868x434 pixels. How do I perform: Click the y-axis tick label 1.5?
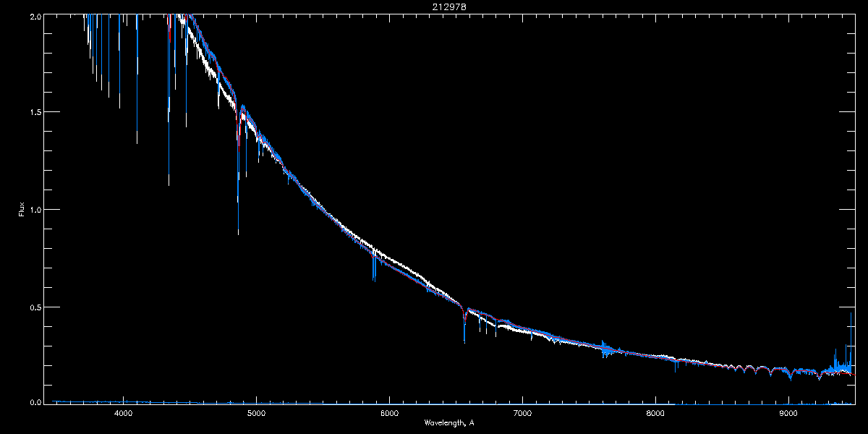click(x=34, y=113)
